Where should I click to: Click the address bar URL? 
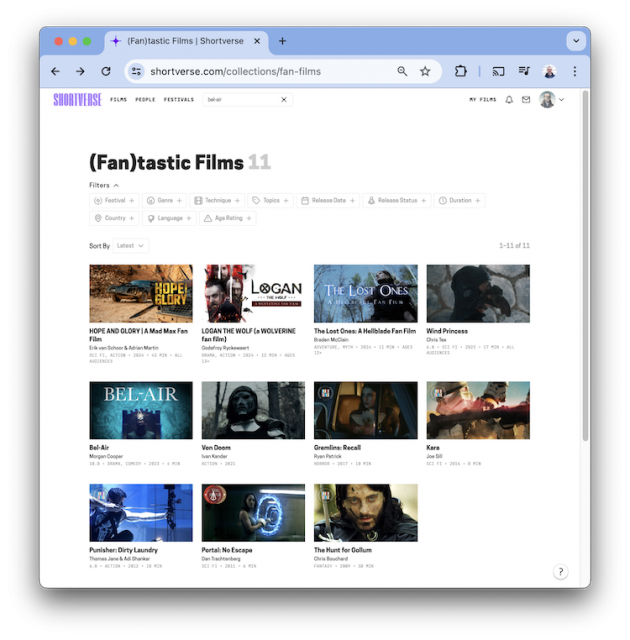pos(235,71)
